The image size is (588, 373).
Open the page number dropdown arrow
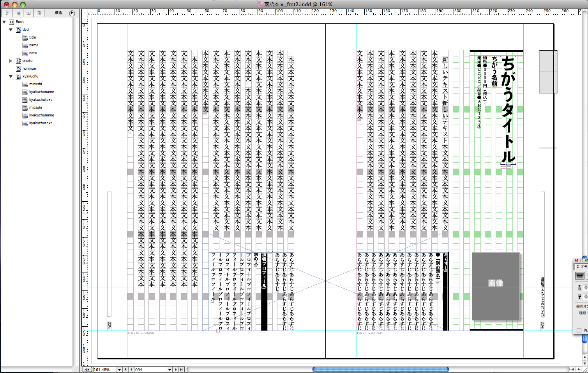click(170, 369)
